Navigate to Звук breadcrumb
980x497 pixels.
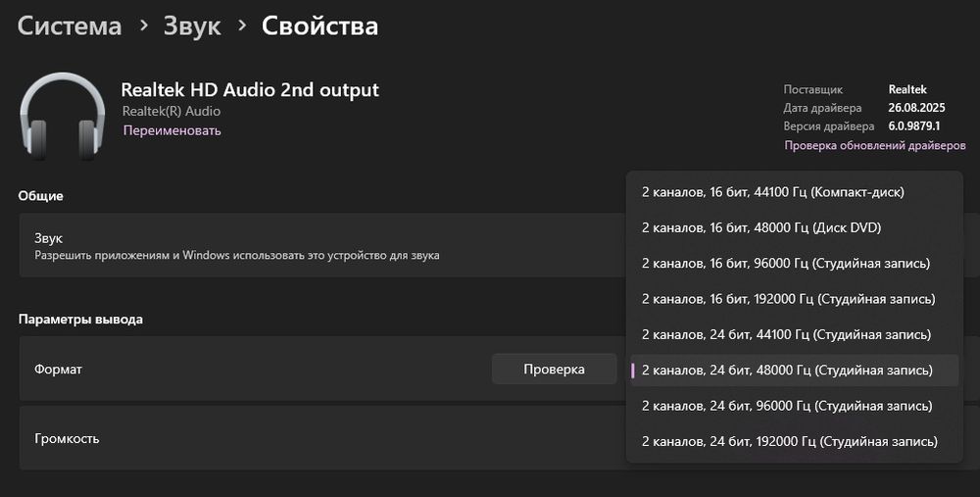(192, 26)
